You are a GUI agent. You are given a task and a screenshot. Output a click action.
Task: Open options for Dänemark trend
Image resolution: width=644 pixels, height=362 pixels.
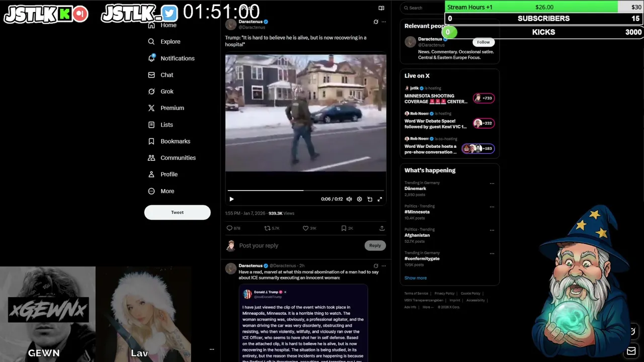(x=492, y=184)
